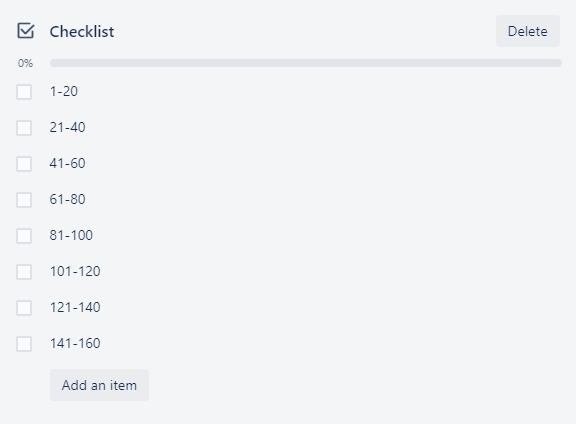Click the Checklist title text
The image size is (576, 424).
click(82, 32)
